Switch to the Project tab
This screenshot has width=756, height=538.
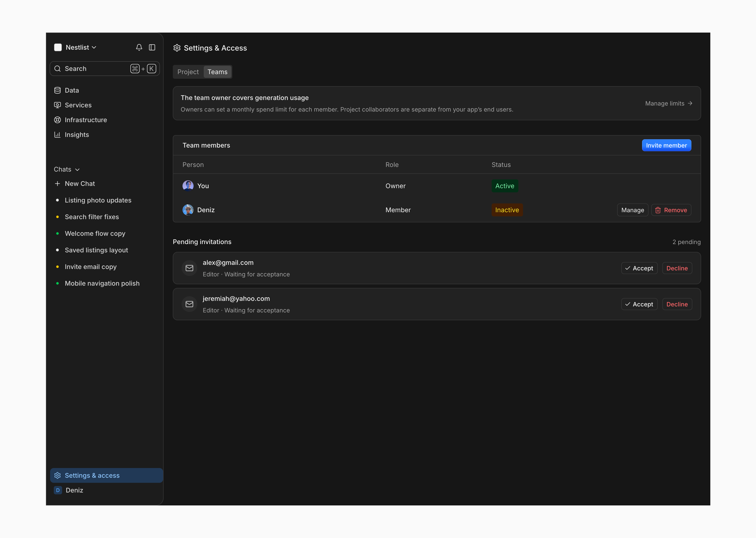188,72
